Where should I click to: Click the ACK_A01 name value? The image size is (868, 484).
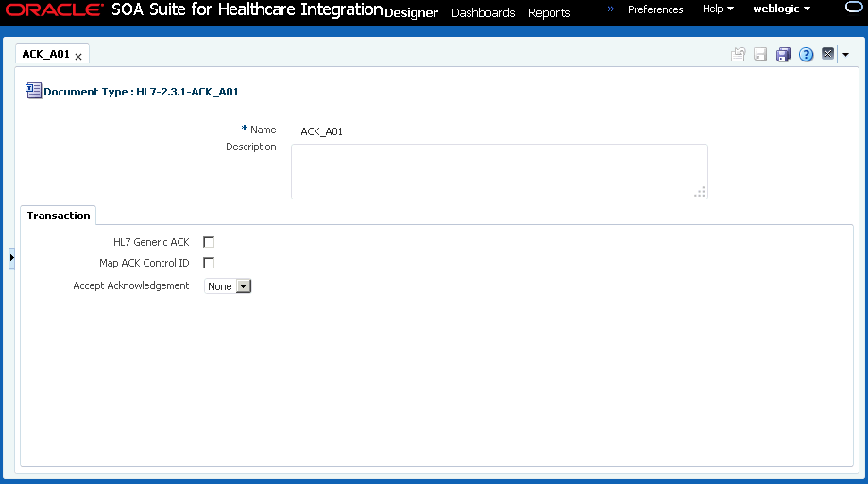(322, 131)
